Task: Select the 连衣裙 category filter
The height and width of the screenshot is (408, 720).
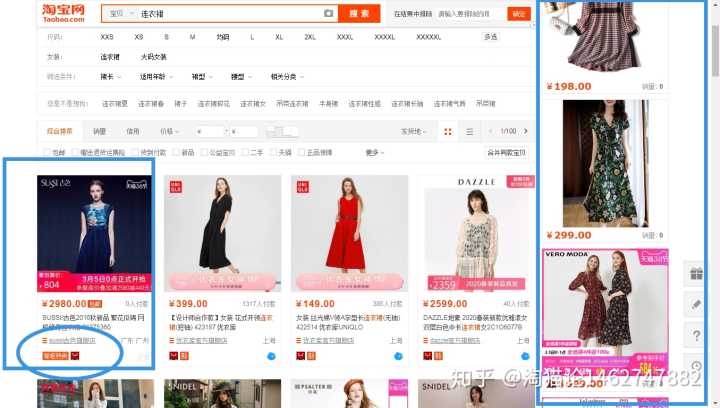Action: click(x=110, y=57)
